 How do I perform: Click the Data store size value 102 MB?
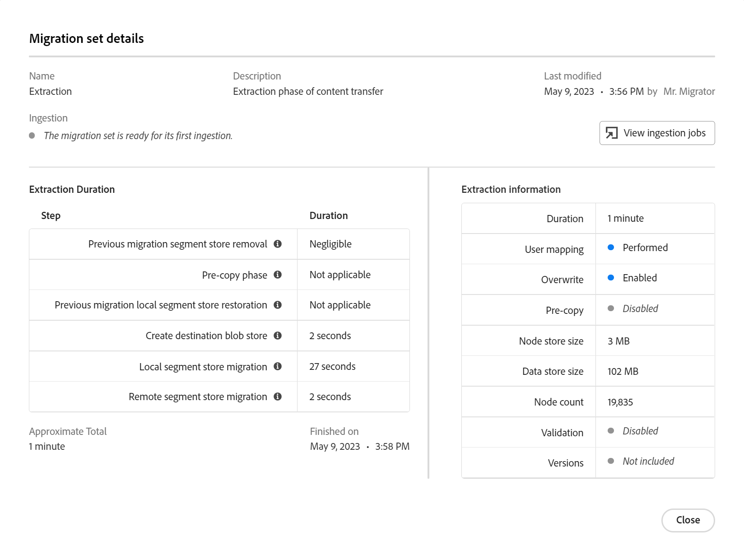click(623, 372)
